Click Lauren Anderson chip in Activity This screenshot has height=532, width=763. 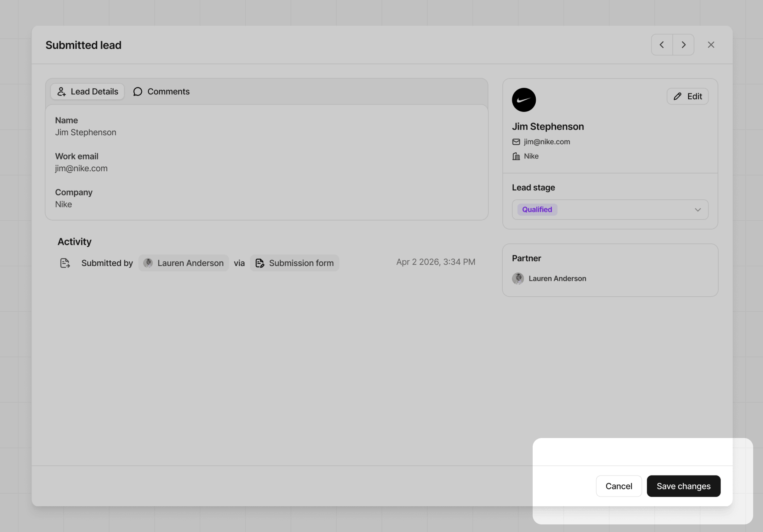[184, 263]
